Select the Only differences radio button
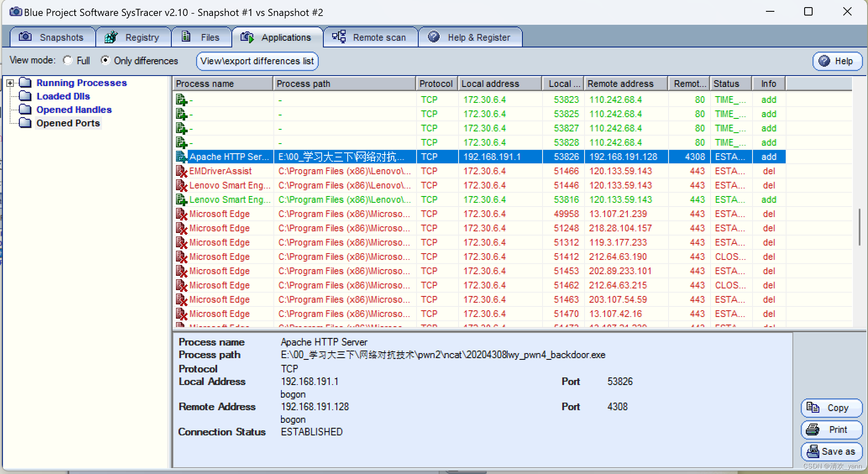The width and height of the screenshot is (868, 474). coord(105,60)
